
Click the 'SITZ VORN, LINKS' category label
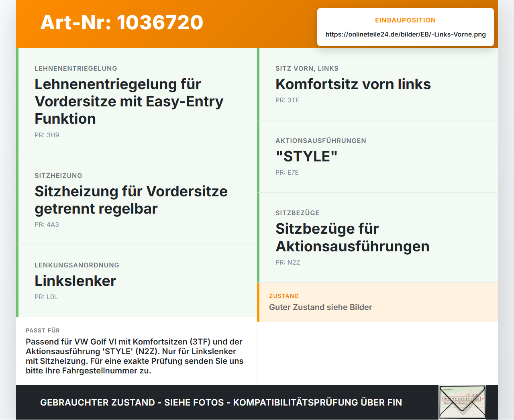pos(307,68)
